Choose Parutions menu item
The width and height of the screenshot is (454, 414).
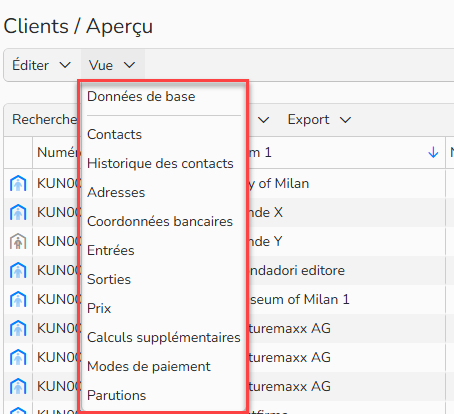click(163, 395)
